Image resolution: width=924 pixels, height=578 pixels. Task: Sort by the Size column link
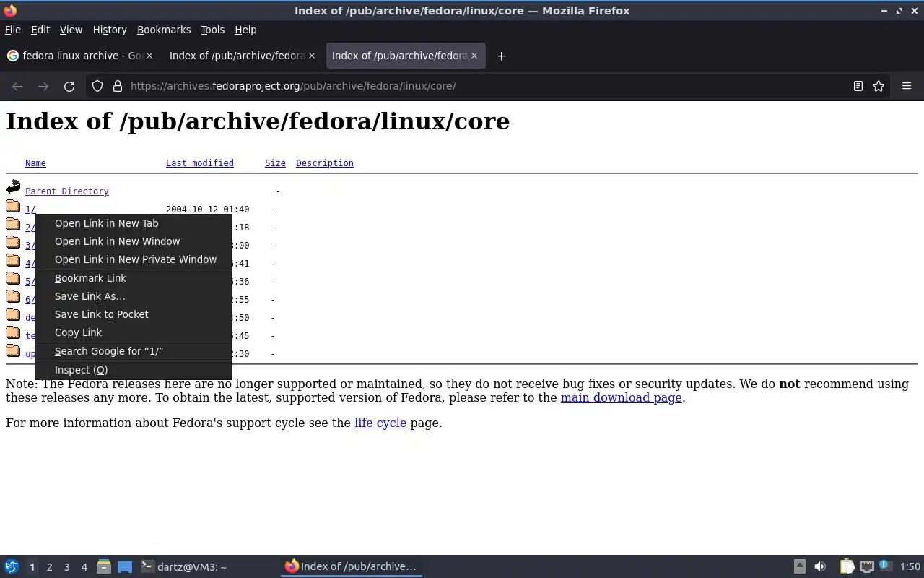[275, 163]
